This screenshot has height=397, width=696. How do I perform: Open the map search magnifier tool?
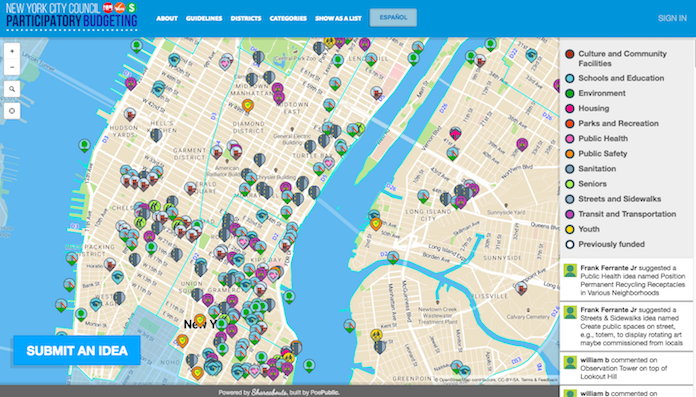coord(12,89)
